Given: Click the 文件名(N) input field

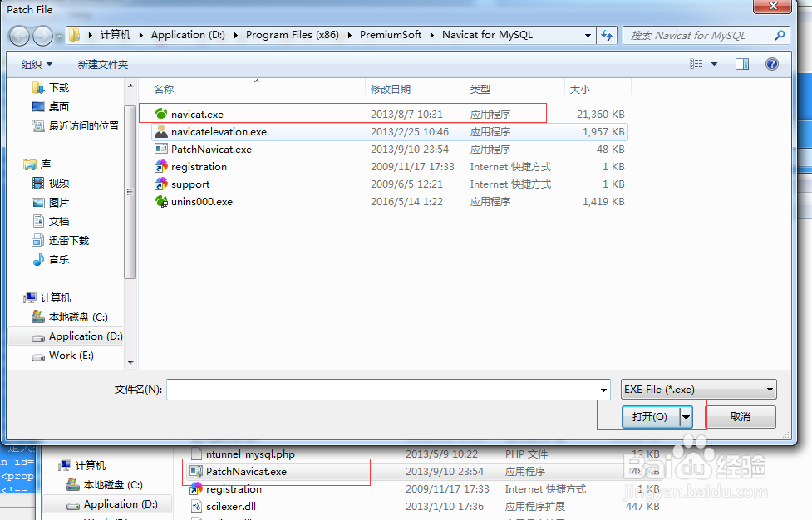Looking at the screenshot, I should (382, 390).
